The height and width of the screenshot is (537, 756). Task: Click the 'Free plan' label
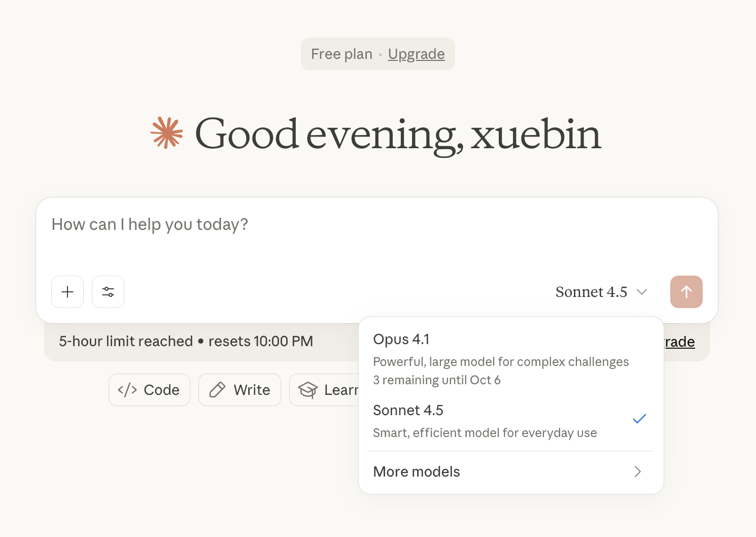pos(341,54)
